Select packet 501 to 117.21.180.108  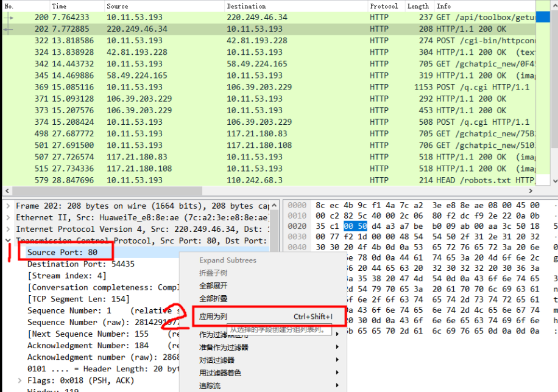point(269,145)
